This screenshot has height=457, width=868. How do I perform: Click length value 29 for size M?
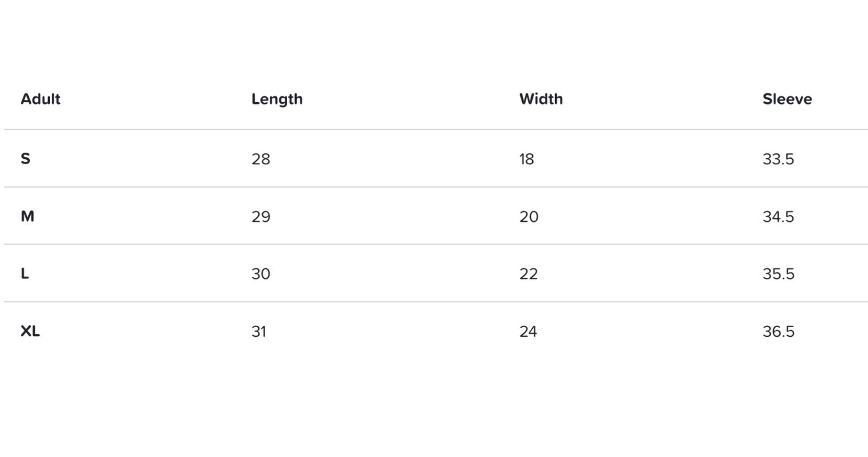(261, 217)
